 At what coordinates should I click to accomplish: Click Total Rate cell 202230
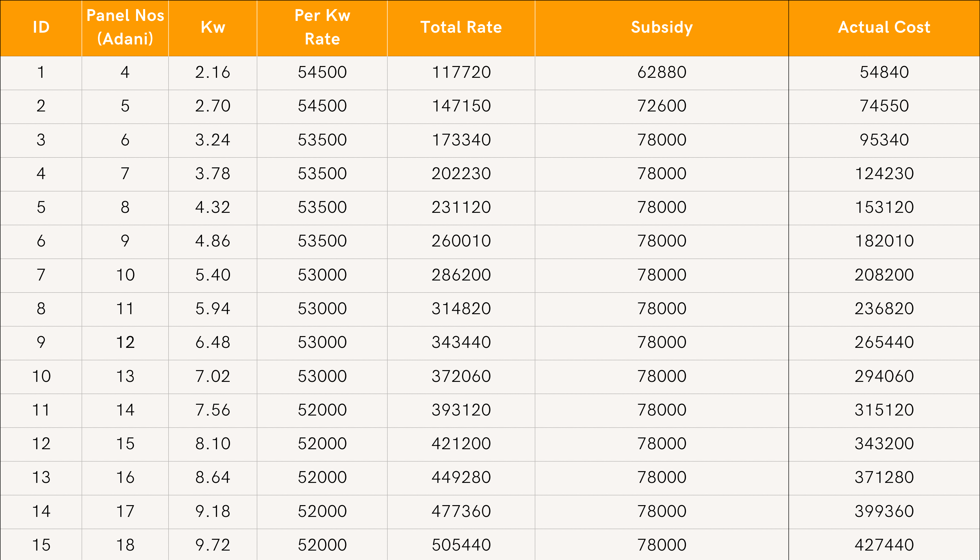(461, 173)
